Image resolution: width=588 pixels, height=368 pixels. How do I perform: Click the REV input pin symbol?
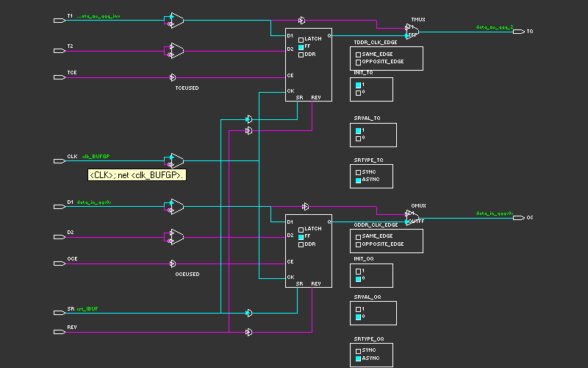[x=60, y=330]
